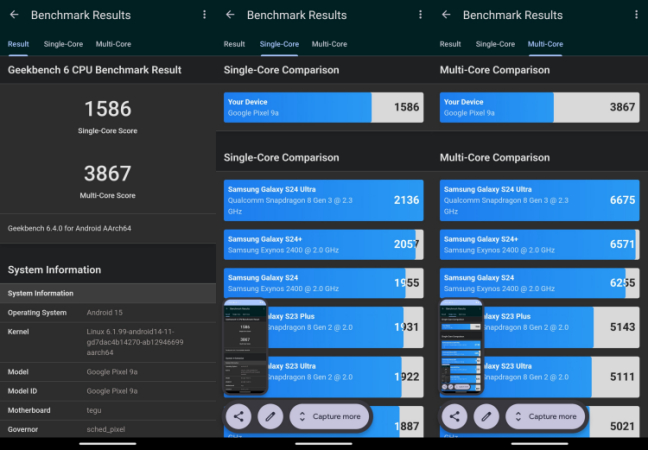Select Result tab in right panel
This screenshot has height=450, width=648.
pos(450,44)
